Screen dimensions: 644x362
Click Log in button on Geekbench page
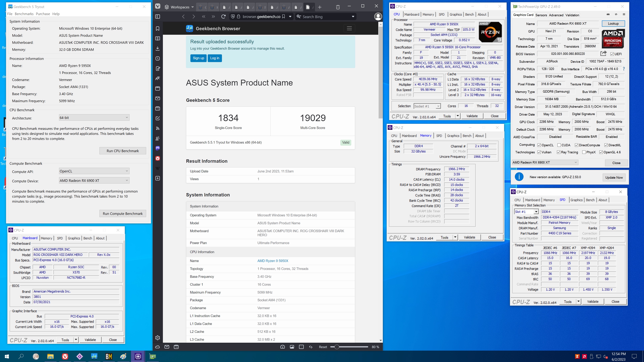(215, 58)
